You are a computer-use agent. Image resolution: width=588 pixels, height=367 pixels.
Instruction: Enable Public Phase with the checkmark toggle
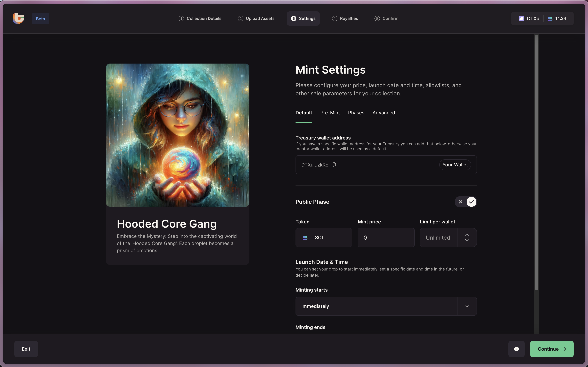pyautogui.click(x=471, y=202)
